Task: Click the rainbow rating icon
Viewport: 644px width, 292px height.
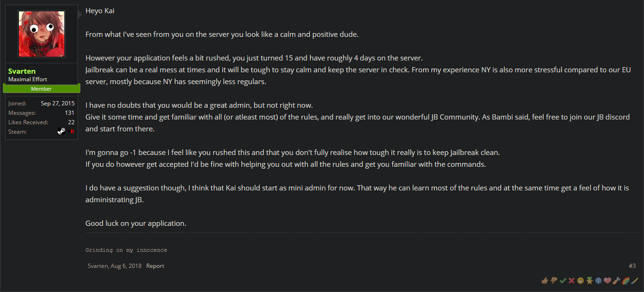Action: click(x=626, y=281)
